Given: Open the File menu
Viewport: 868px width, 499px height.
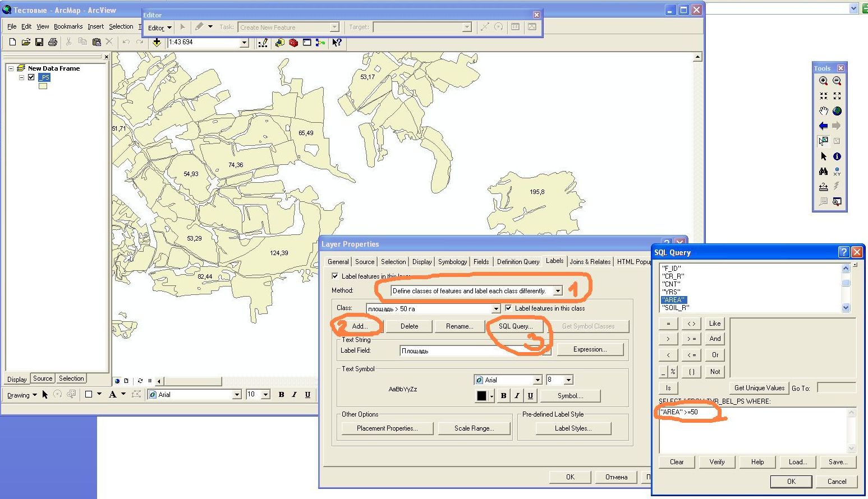Looking at the screenshot, I should (x=12, y=26).
